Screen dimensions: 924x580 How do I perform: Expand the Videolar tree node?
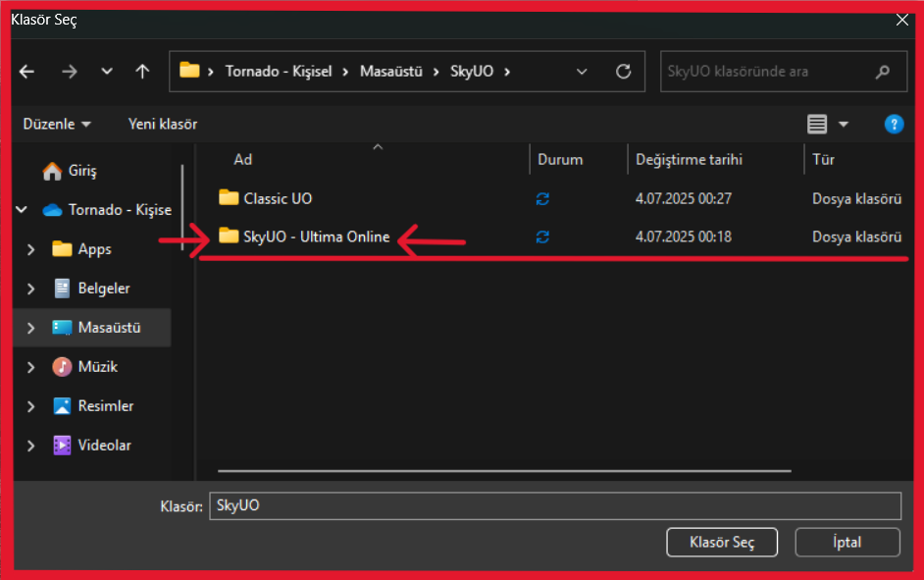(x=31, y=447)
